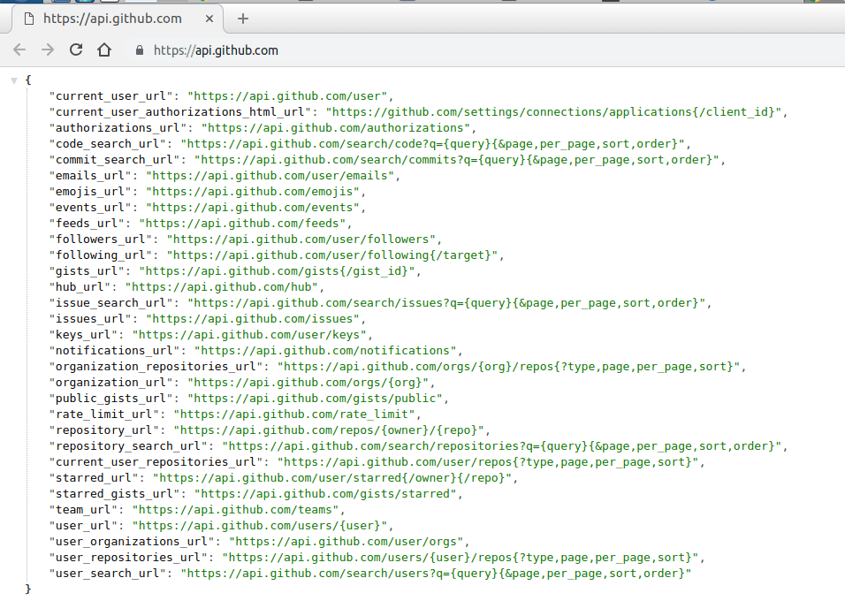The height and width of the screenshot is (616, 845).
Task: Click the hub_url link value
Action: 225,286
